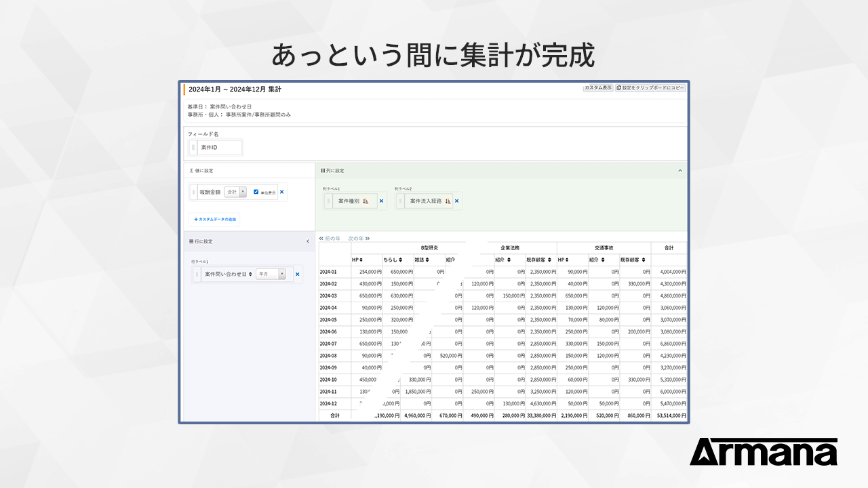Toggle the 単位表示 checkbox
The width and height of the screenshot is (868, 488).
(x=256, y=192)
